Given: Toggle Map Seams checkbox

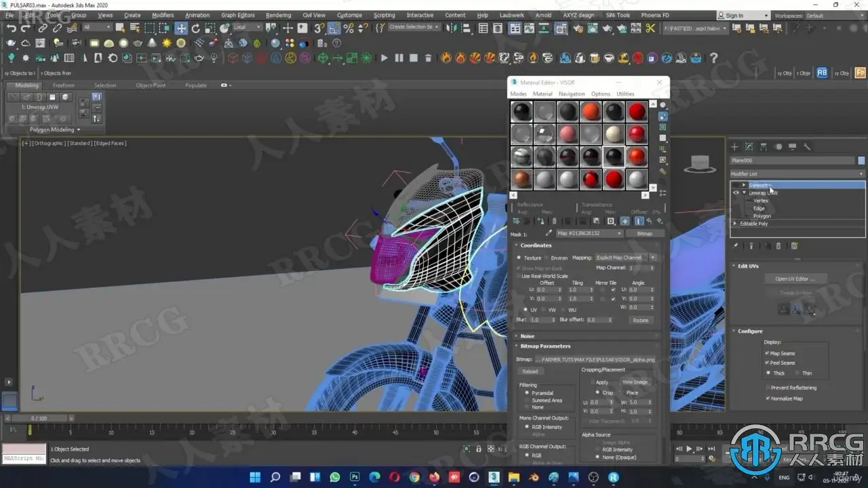Looking at the screenshot, I should (x=767, y=353).
